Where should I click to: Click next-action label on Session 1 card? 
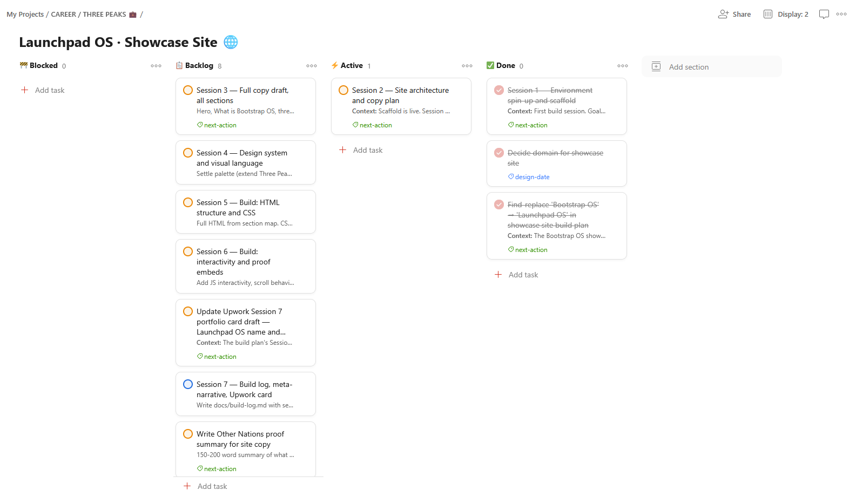point(528,125)
